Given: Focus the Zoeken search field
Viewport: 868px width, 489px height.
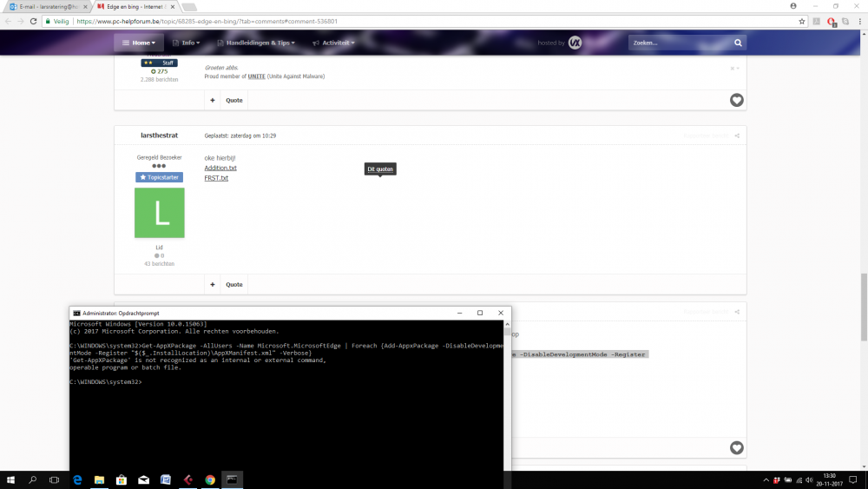Looking at the screenshot, I should click(681, 43).
